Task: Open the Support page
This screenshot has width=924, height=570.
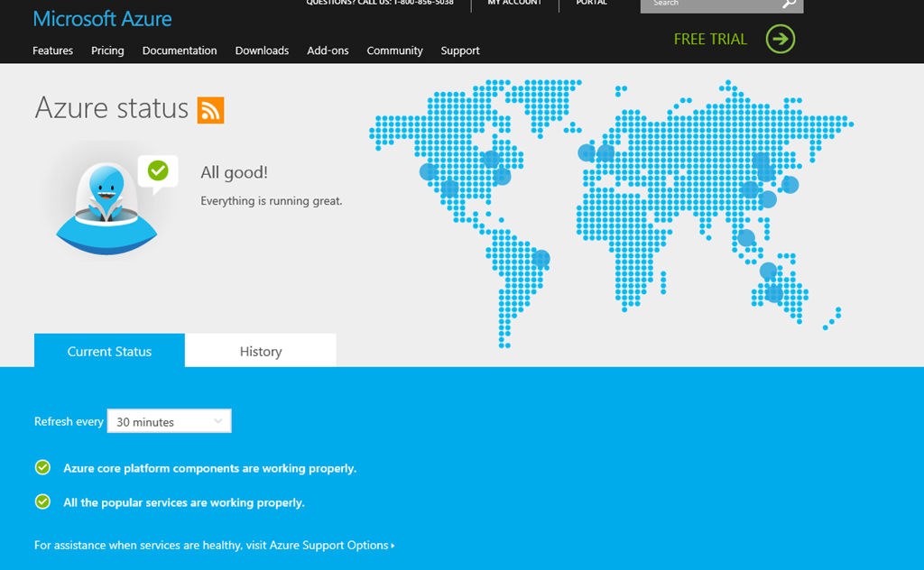Action: tap(460, 51)
